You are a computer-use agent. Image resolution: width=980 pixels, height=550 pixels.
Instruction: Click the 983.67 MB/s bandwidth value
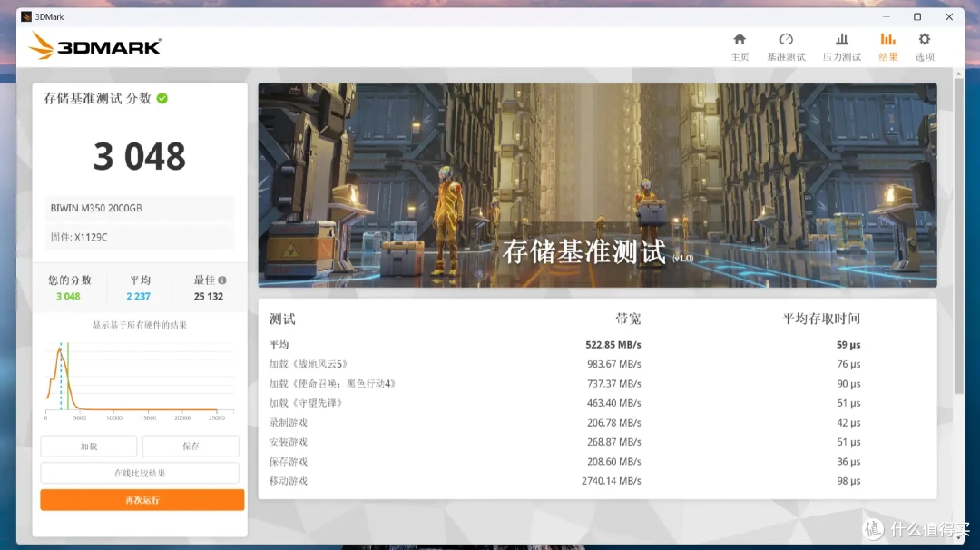click(x=613, y=364)
